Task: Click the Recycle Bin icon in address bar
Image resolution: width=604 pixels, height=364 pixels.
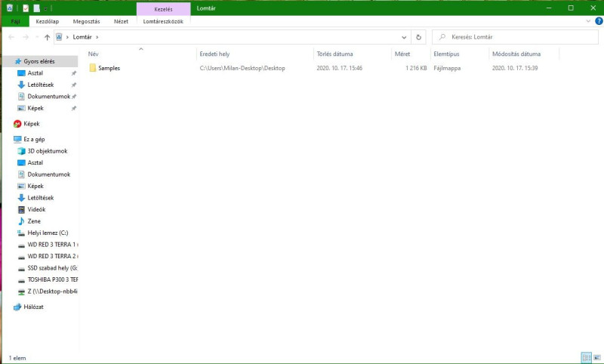Action: (59, 37)
